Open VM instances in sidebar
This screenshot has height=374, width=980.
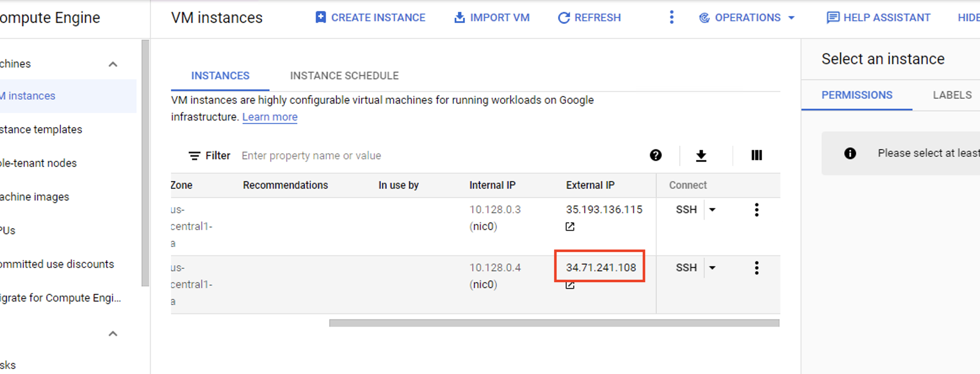pyautogui.click(x=67, y=96)
